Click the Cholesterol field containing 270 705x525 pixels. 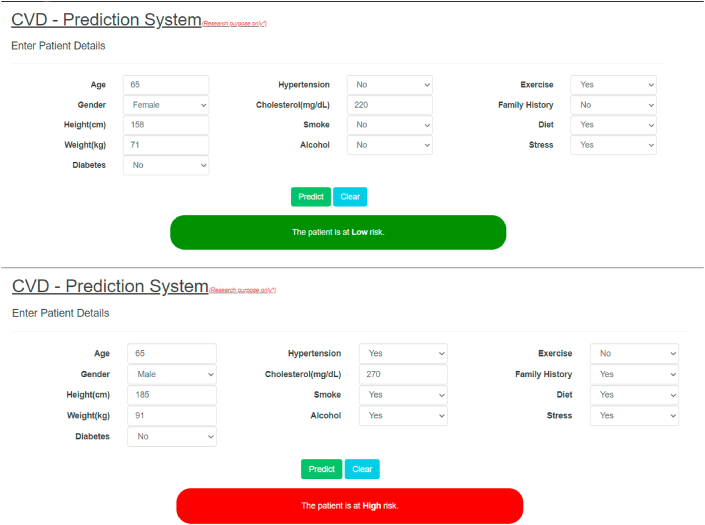pos(403,374)
